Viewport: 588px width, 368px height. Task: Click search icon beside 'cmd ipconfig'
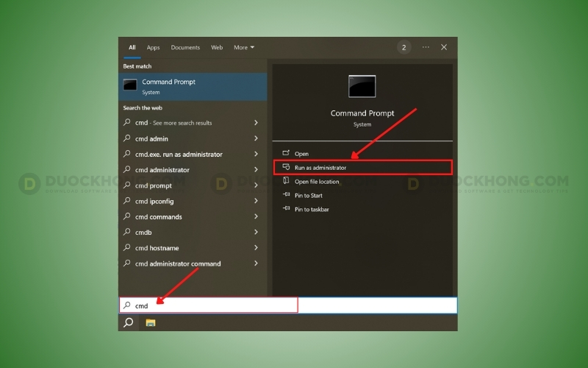coord(126,200)
